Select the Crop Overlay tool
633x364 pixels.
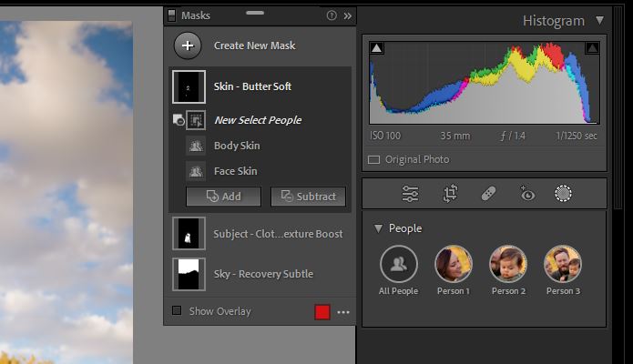(450, 193)
